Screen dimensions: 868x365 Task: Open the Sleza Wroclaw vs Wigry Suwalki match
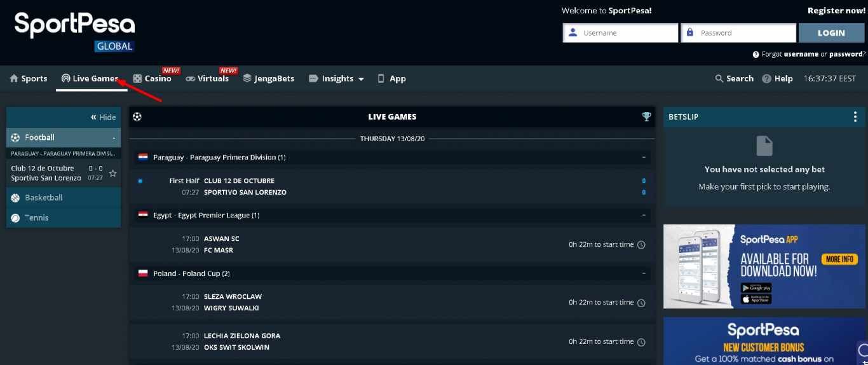392,302
